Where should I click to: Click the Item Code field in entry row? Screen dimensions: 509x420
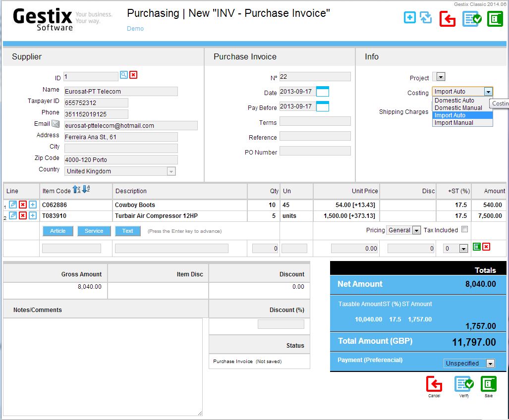pyautogui.click(x=71, y=249)
